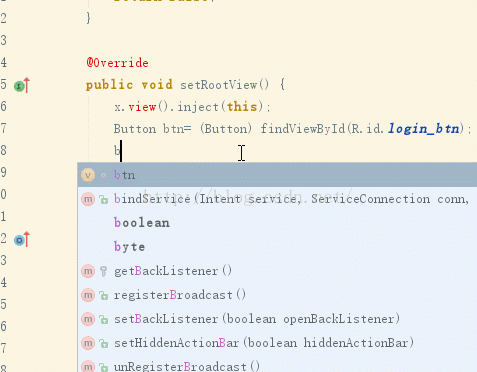477x372 pixels.
Task: Click method icon beside setBackListener suggestion
Action: point(88,319)
